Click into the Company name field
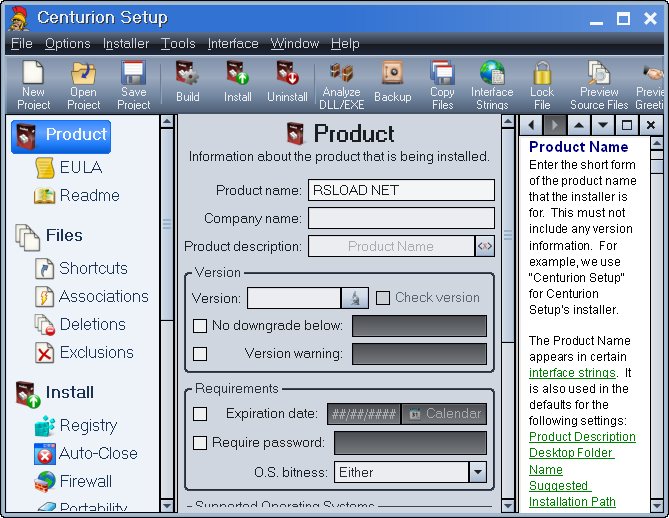 [401, 218]
